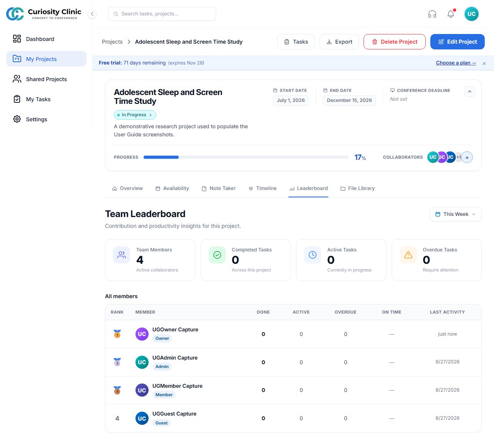Click the Delete Project button

point(394,42)
